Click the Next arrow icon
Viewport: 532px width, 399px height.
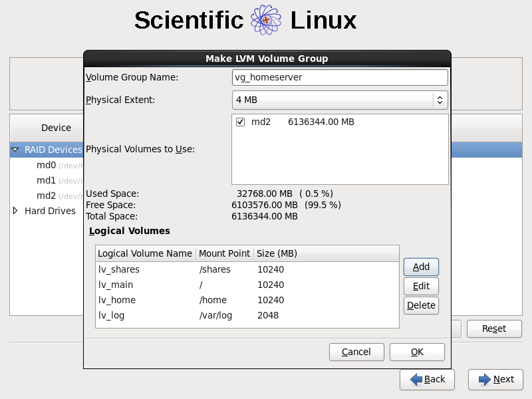481,379
